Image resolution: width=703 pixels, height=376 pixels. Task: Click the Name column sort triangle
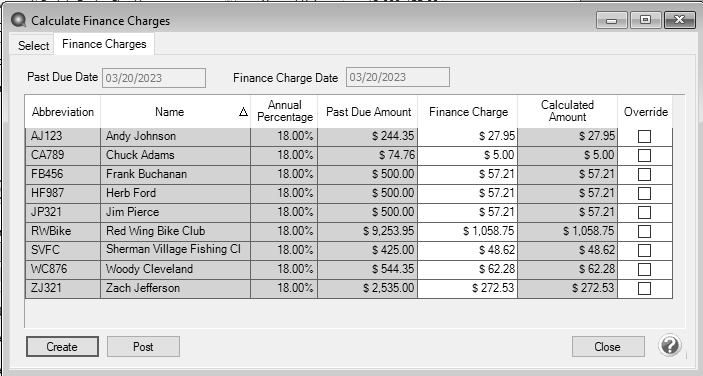click(243, 112)
